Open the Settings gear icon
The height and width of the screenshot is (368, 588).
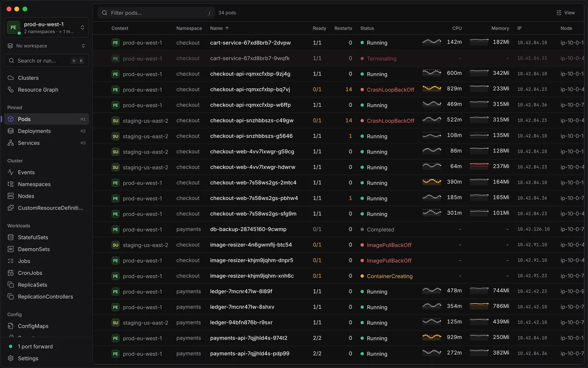tap(11, 358)
